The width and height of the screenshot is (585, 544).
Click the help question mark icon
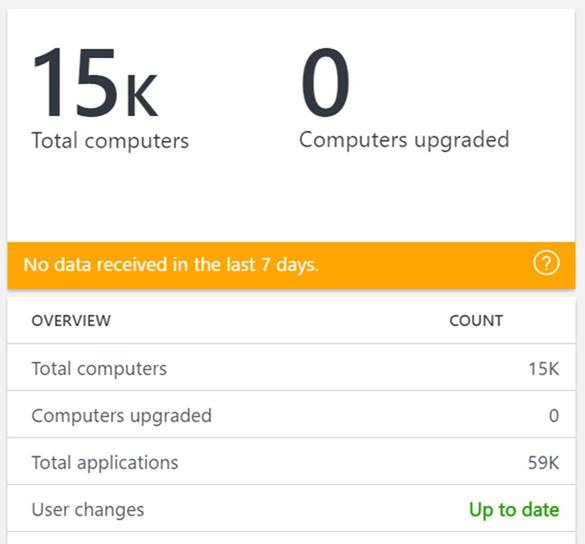(546, 263)
